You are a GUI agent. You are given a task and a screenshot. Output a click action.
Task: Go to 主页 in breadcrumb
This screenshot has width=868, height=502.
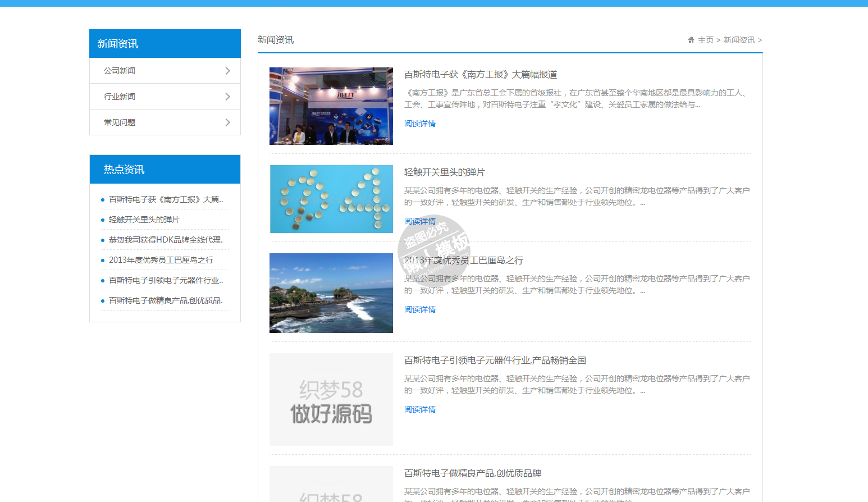pos(705,40)
